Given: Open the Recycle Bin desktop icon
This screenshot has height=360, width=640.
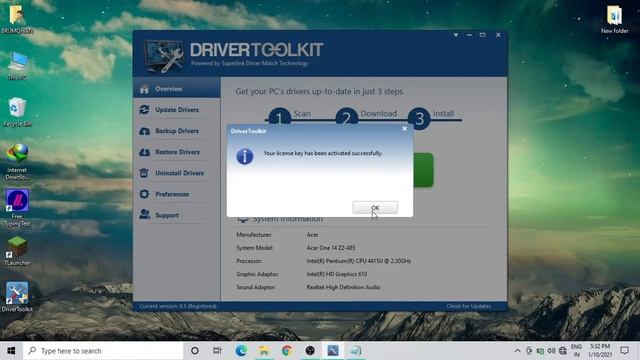Looking at the screenshot, I should point(17,112).
